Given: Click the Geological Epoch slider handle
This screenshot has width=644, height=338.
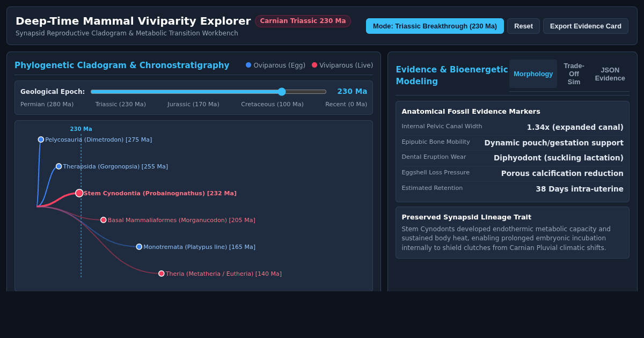Looking at the screenshot, I should (282, 92).
